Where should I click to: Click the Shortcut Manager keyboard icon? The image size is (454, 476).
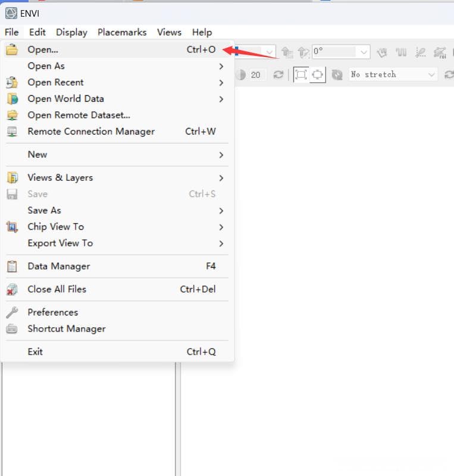click(x=12, y=329)
